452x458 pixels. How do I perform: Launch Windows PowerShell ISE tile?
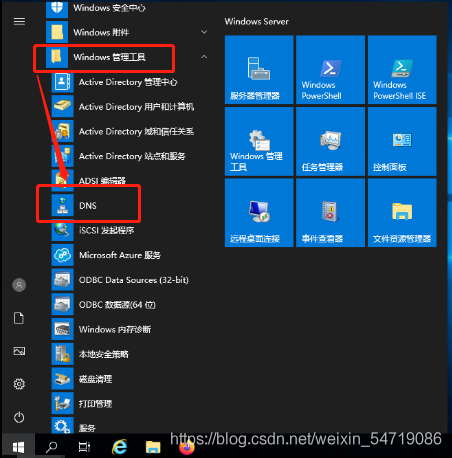click(x=402, y=70)
